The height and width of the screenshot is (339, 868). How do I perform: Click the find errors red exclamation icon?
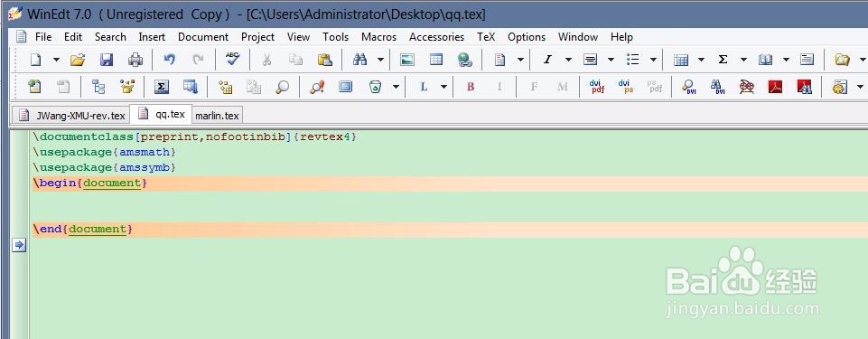coord(317,87)
